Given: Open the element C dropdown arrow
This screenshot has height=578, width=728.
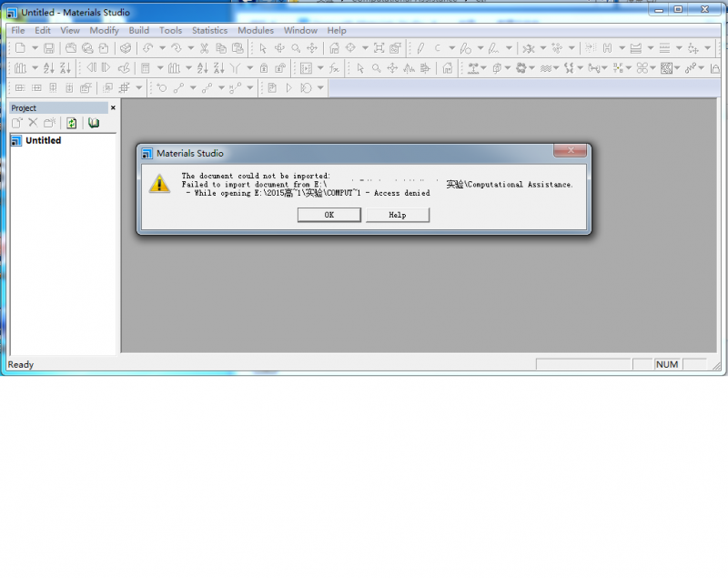Looking at the screenshot, I should [451, 48].
